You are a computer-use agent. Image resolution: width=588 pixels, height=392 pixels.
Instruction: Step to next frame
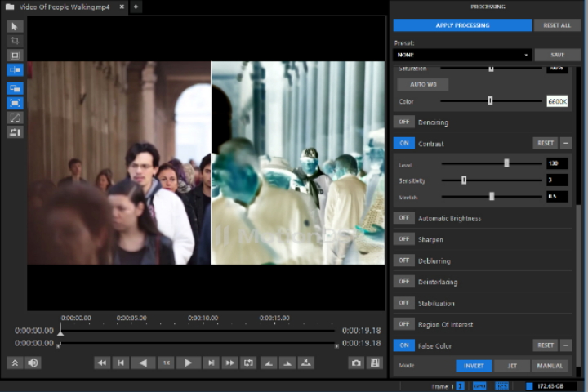click(212, 363)
